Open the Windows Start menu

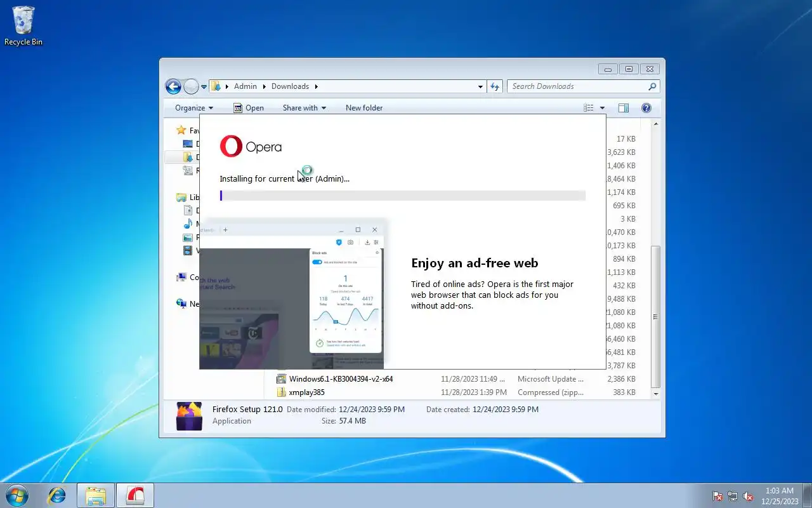click(16, 495)
